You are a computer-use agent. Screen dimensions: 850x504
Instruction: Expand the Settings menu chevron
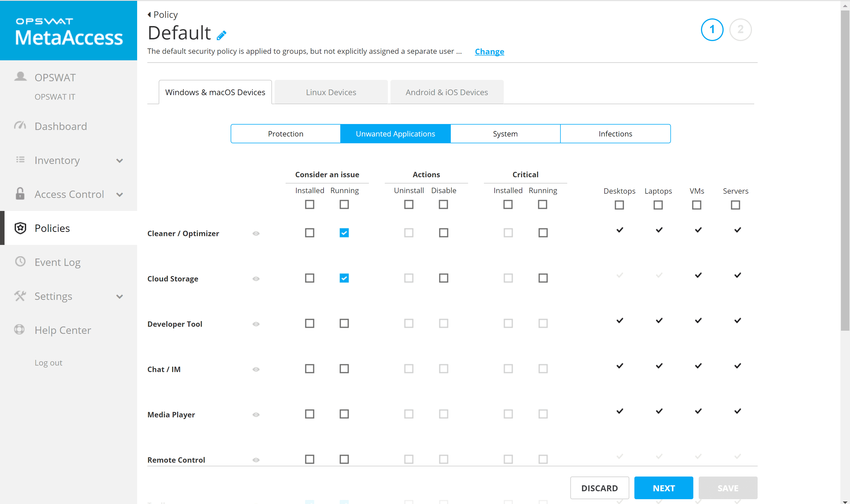tap(120, 296)
